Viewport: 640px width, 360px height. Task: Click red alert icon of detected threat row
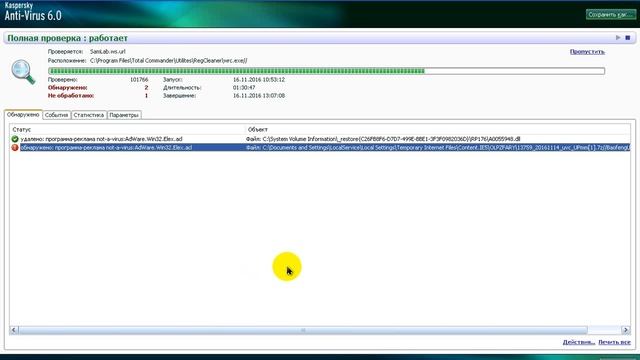(x=15, y=147)
